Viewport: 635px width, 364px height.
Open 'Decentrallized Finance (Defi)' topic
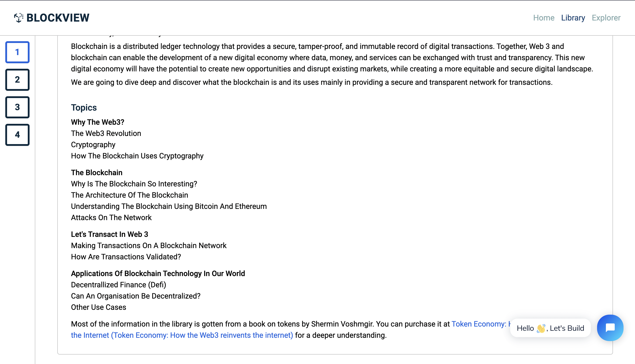118,285
